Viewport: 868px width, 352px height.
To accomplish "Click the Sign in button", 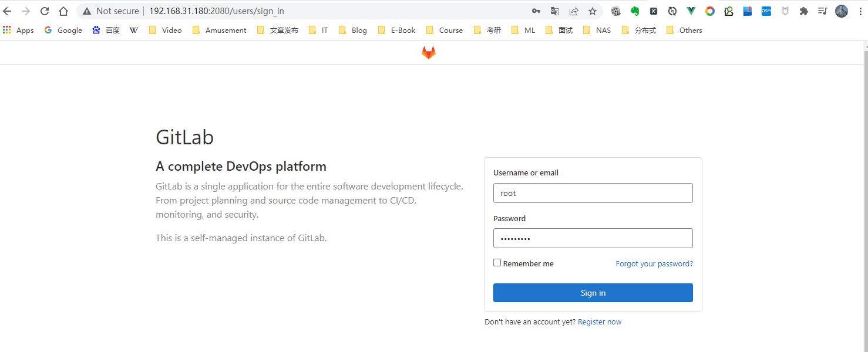I will pos(593,293).
